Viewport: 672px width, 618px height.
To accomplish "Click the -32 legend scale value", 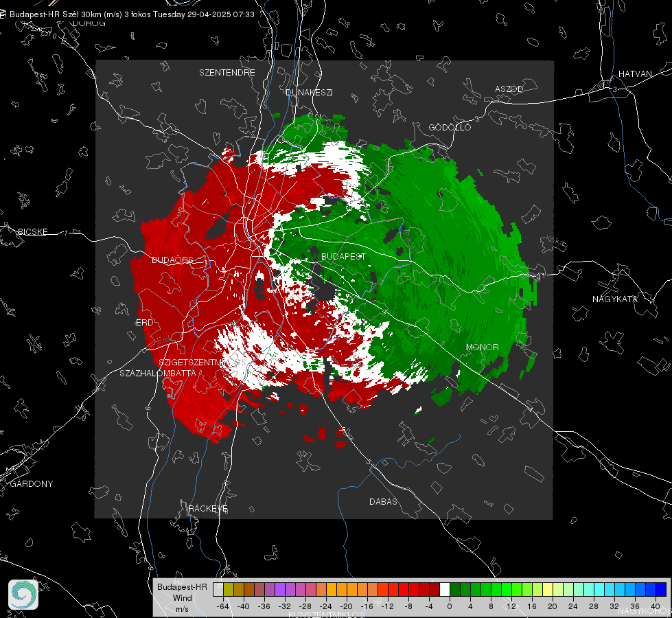I will pos(284,606).
